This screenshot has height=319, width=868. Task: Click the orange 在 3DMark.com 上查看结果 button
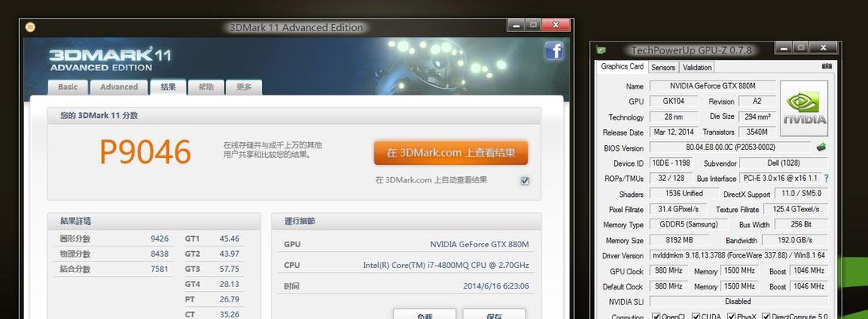[x=451, y=152]
